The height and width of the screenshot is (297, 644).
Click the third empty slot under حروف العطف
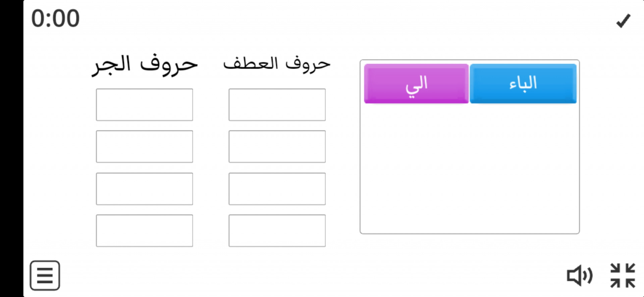pos(277,189)
